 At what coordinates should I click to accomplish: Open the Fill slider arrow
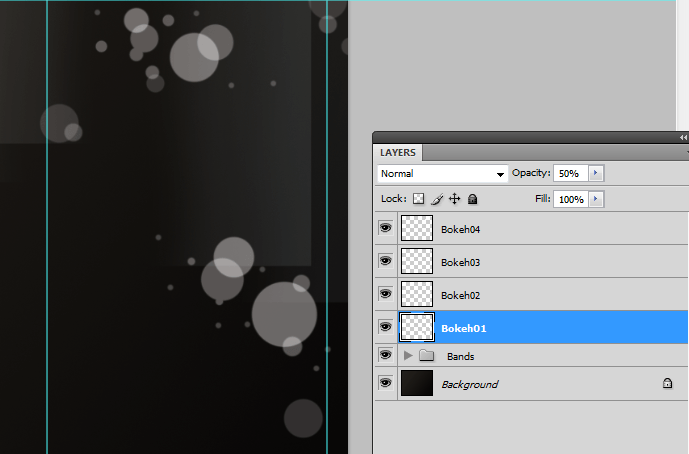[596, 199]
